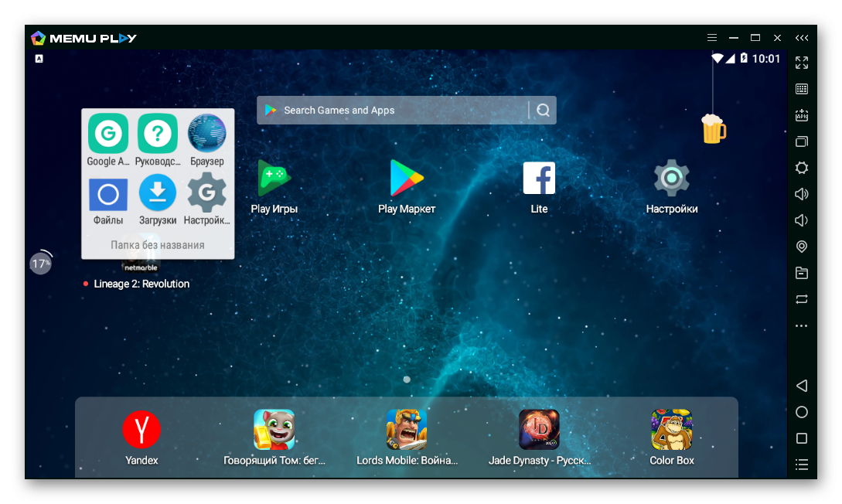This screenshot has width=842, height=504.
Task: Click the 17% download progress circle
Action: (x=41, y=263)
